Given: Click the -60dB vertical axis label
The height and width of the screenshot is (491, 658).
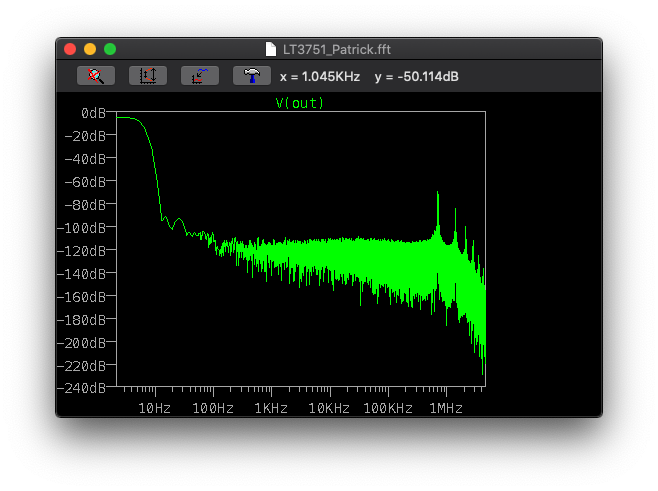Looking at the screenshot, I should tap(85, 182).
